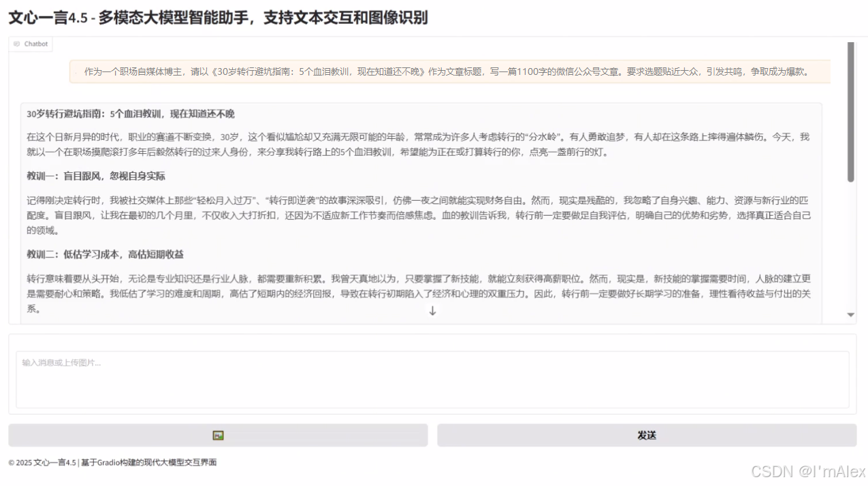Click the paragraph starting 转行意味着要从头开始
The width and height of the screenshot is (868, 486).
(418, 293)
